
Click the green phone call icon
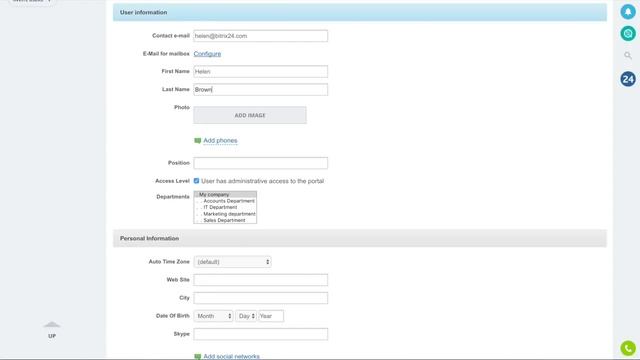pyautogui.click(x=628, y=348)
